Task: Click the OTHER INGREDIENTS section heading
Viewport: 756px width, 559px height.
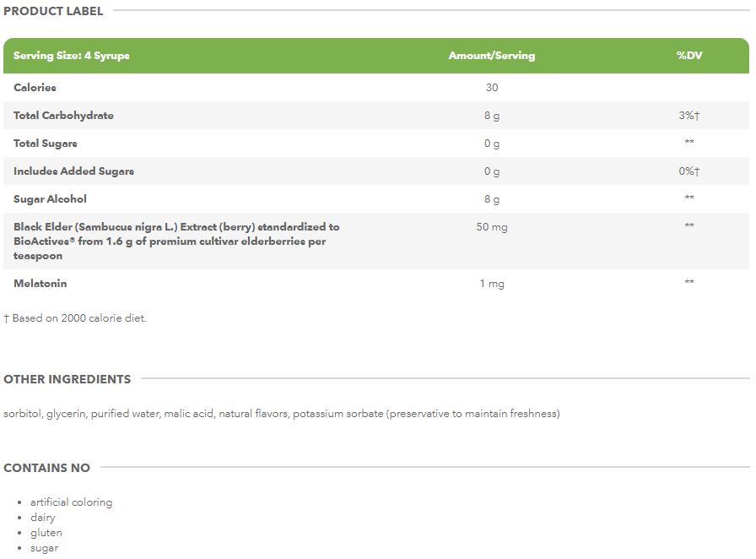Action: tap(67, 379)
